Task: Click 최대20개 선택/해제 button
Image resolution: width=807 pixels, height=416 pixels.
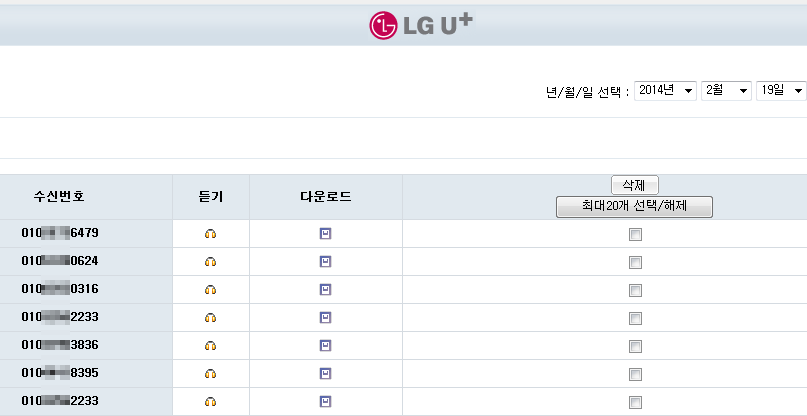Action: [x=634, y=207]
